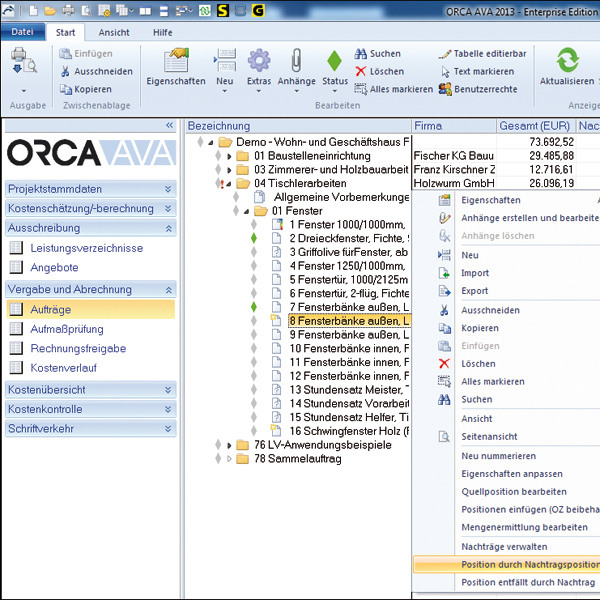Image resolution: width=600 pixels, height=600 pixels.
Task: Choose Nachträge verwalten from context menu
Action: point(504,547)
